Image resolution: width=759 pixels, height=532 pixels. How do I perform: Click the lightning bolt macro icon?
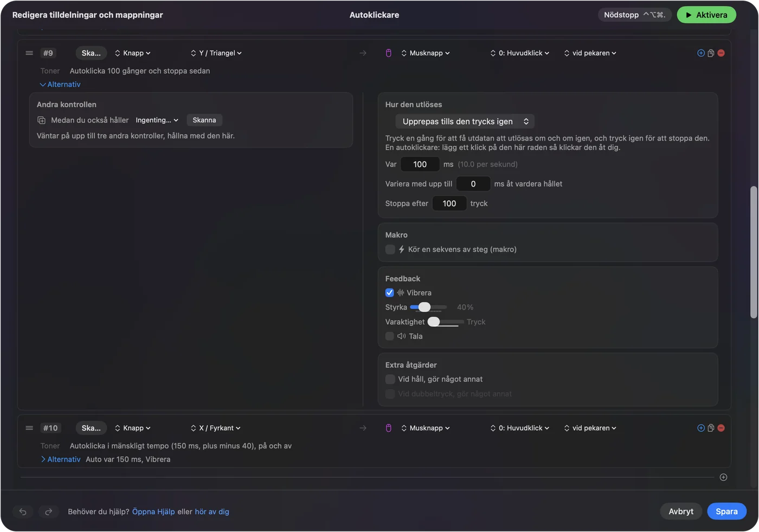(x=402, y=249)
